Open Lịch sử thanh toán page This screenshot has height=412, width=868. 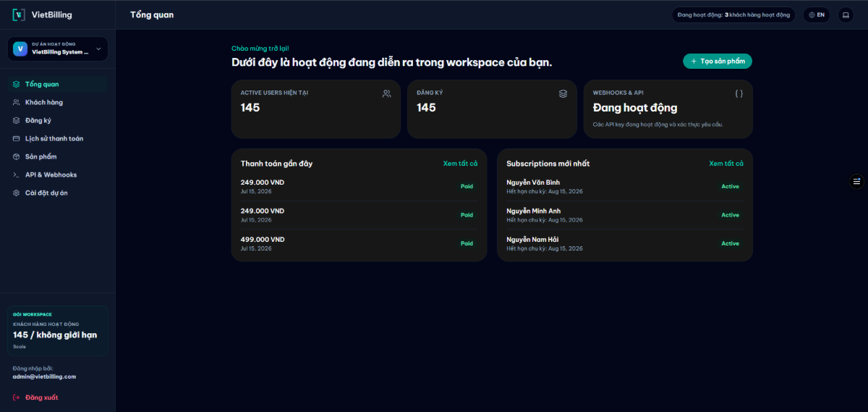click(x=58, y=138)
